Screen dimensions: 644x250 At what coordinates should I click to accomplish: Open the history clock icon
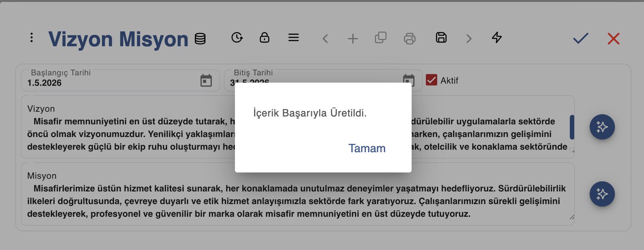pyautogui.click(x=237, y=37)
